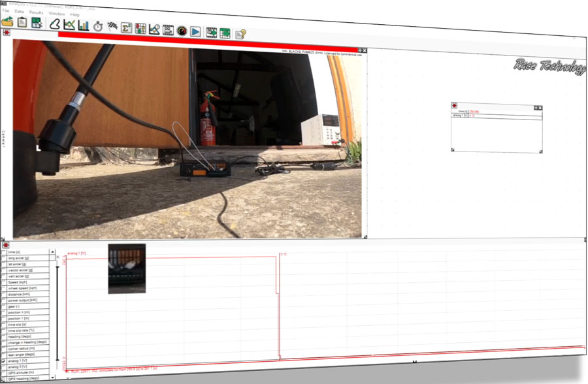Viewport: 588px width, 384px height.
Task: Click the help question-mark toolbar icon
Action: [x=240, y=34]
